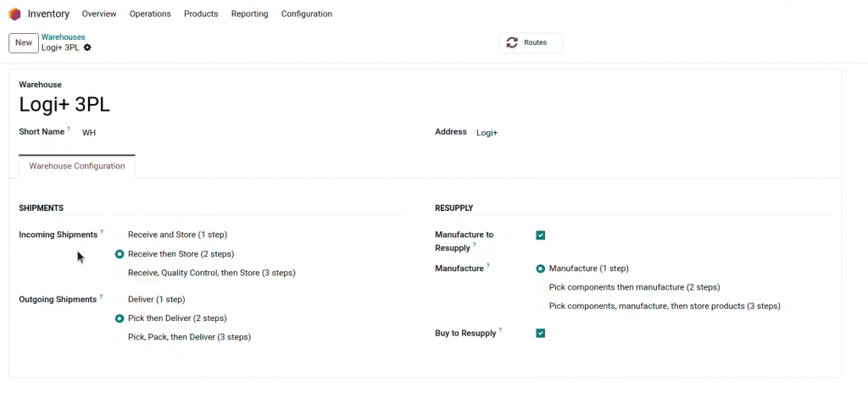The width and height of the screenshot is (868, 409).
Task: Click the Buy to Resupply label
Action: pyautogui.click(x=465, y=334)
